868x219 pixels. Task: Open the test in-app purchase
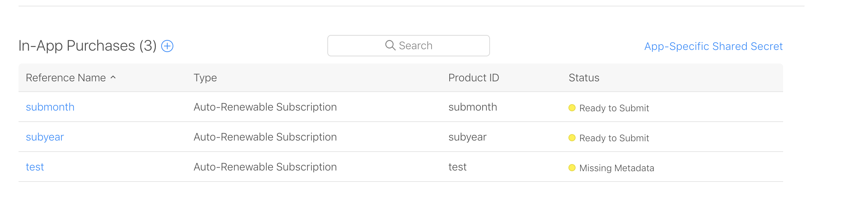tap(35, 167)
